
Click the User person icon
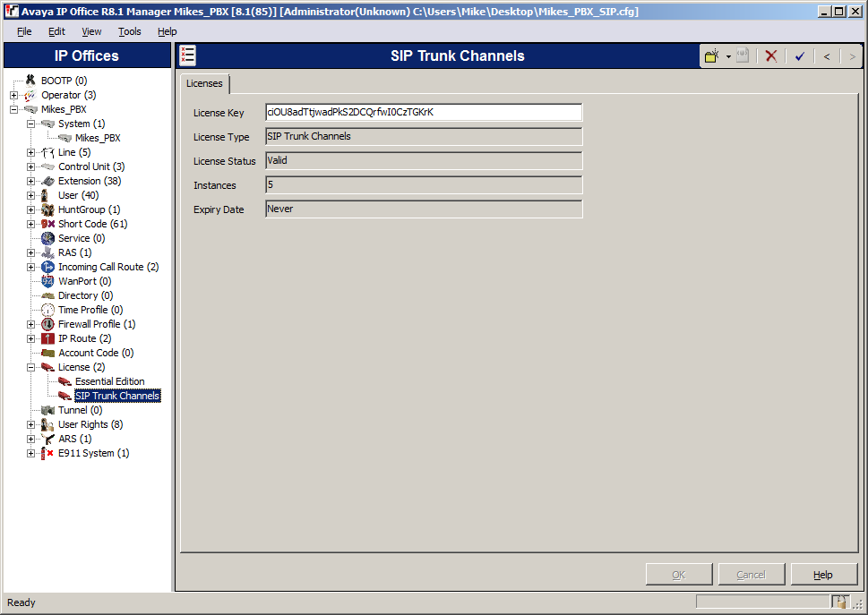point(45,195)
